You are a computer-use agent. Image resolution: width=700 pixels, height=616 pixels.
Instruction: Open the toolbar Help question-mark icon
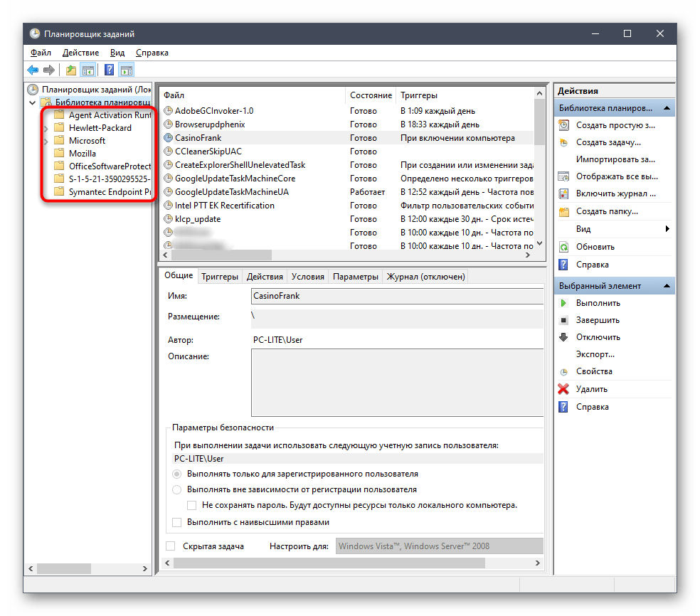pos(110,70)
